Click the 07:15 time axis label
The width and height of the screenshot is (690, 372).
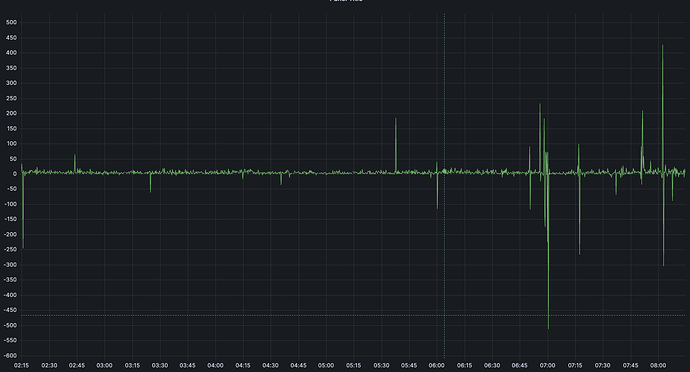coord(575,365)
